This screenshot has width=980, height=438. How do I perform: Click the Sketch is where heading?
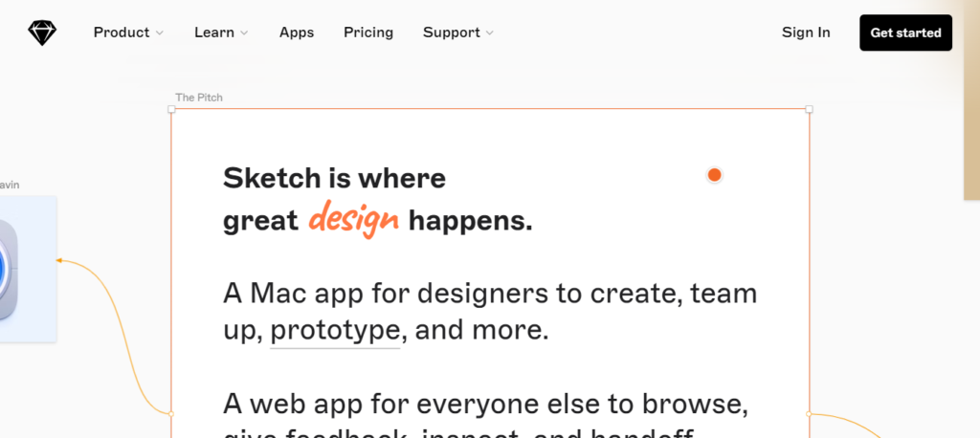[x=334, y=178]
